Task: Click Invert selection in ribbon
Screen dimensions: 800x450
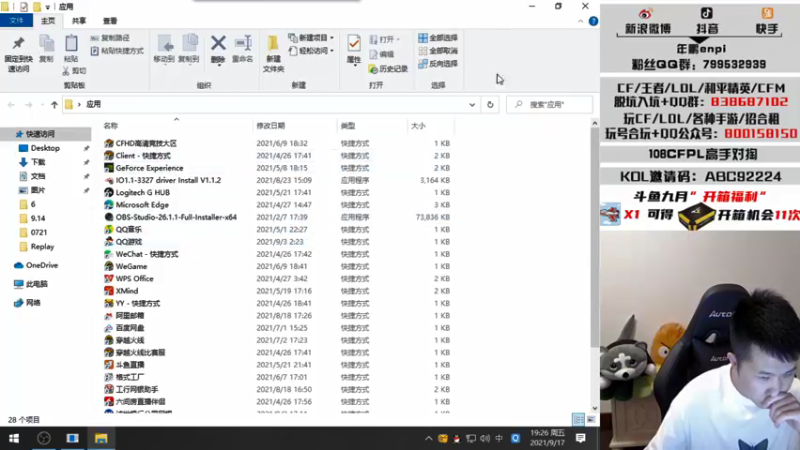Action: click(x=438, y=64)
